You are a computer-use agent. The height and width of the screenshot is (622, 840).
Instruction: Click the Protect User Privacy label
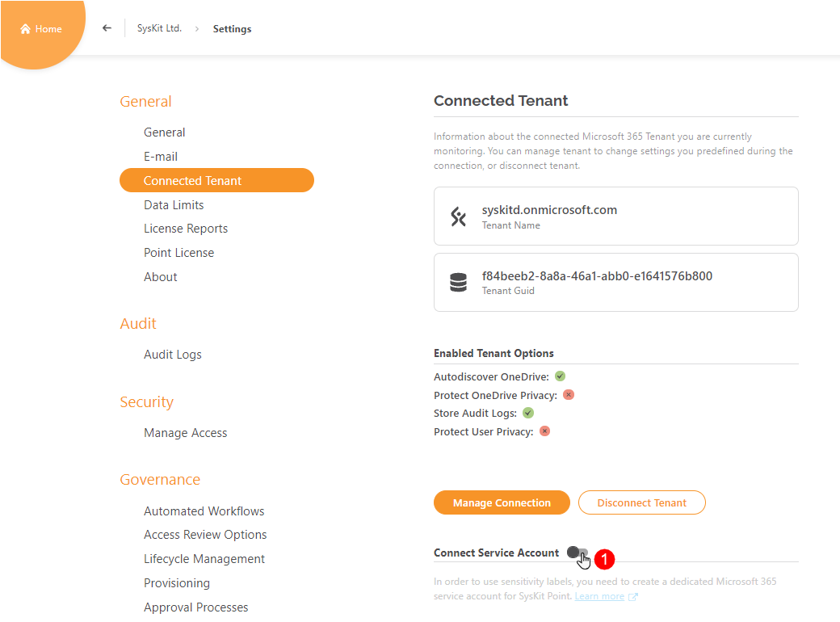[483, 432]
